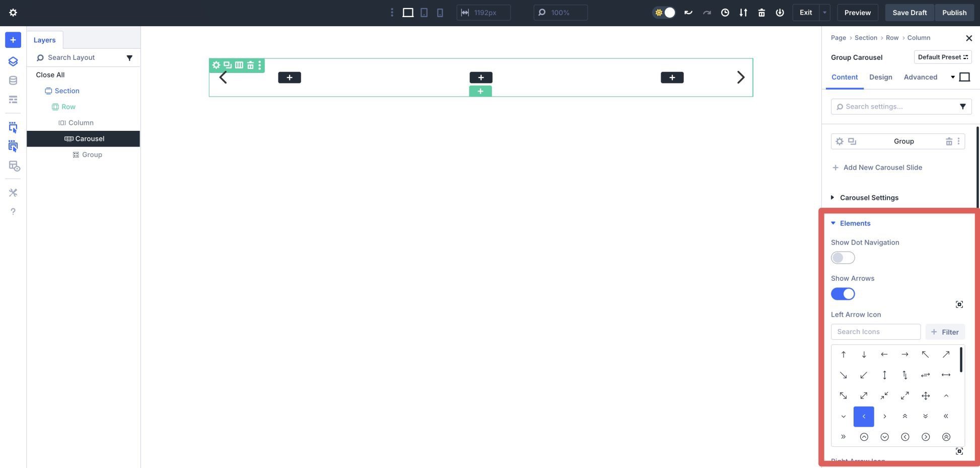
Task: Open the Layers panel icon in sidebar
Action: coord(13,61)
